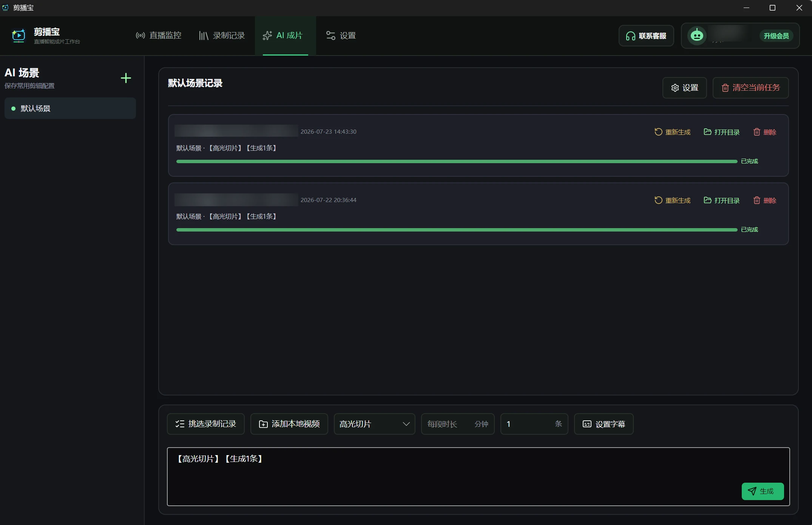Maximize the 剪播宝 window
This screenshot has height=525, width=812.
coord(772,8)
